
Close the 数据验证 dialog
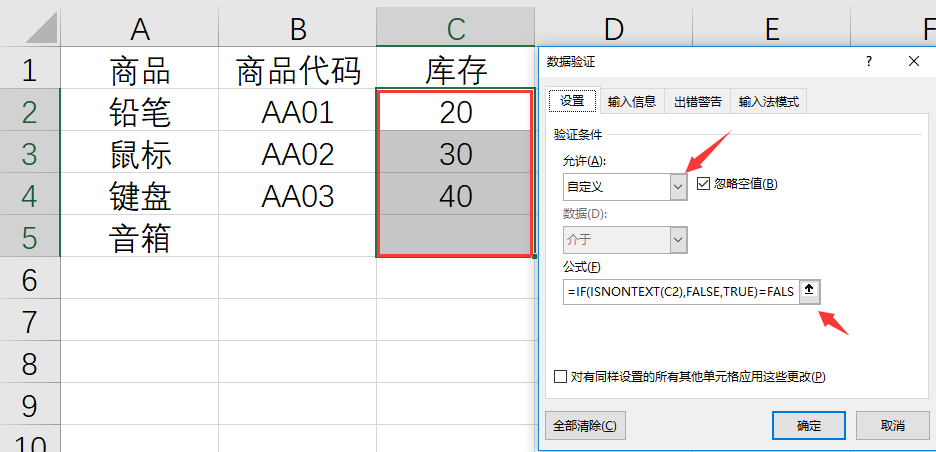pyautogui.click(x=913, y=61)
